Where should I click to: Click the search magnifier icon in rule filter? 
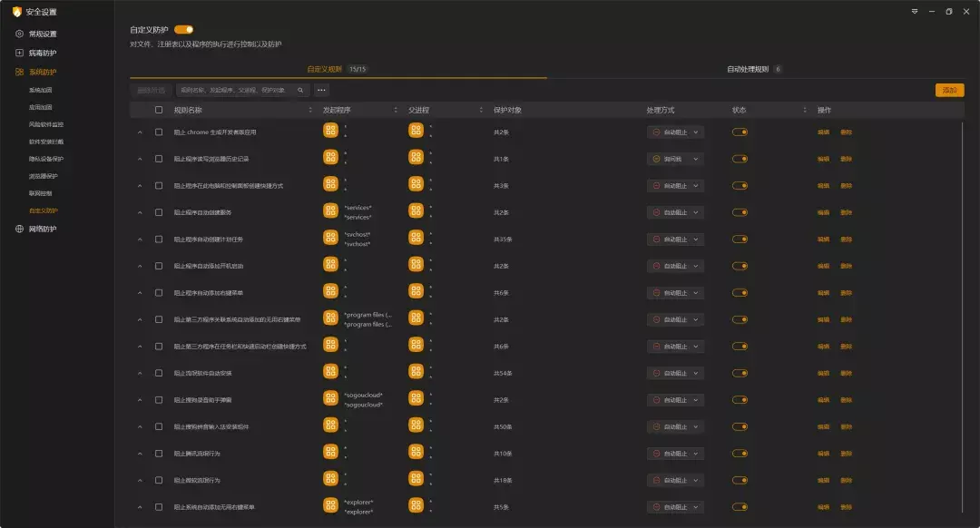point(301,91)
